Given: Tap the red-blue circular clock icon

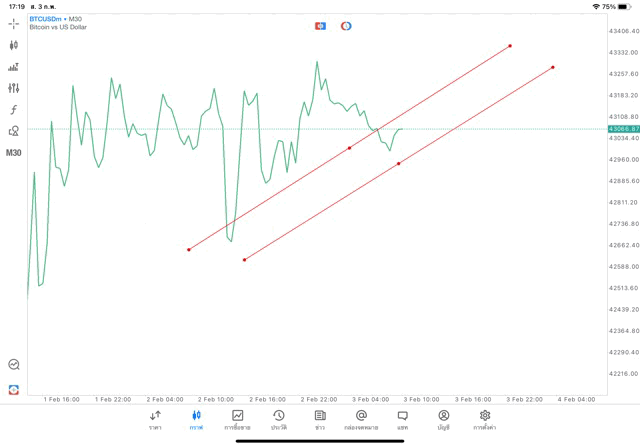Looking at the screenshot, I should (346, 25).
